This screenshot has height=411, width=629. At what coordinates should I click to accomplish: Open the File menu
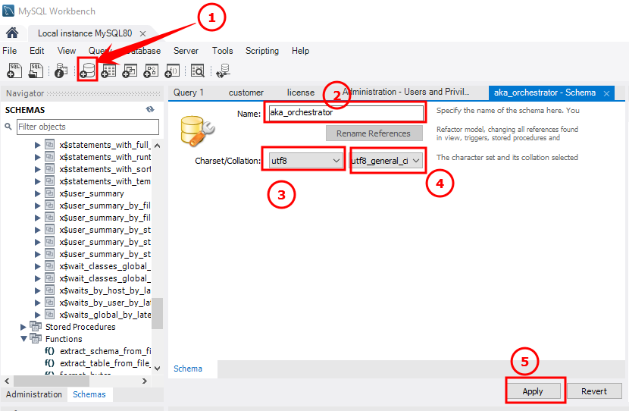pyautogui.click(x=10, y=51)
